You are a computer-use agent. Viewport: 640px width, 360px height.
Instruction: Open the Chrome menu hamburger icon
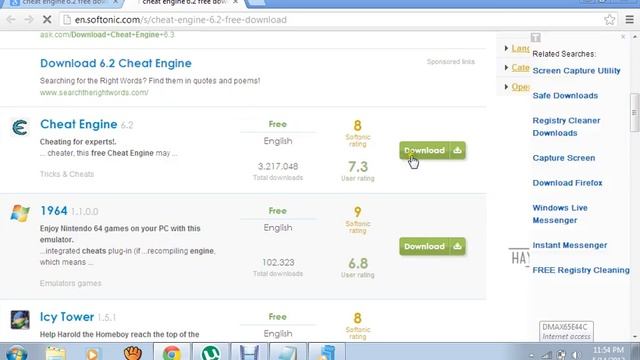(x=629, y=20)
